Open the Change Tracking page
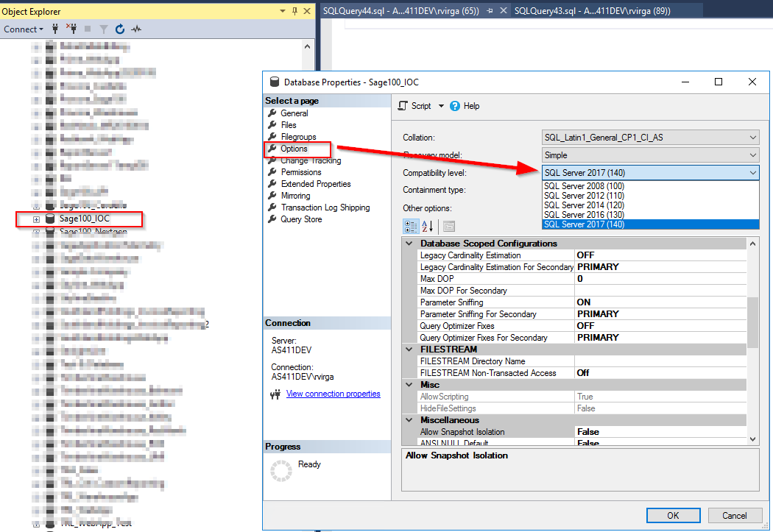773x532 pixels. click(311, 160)
